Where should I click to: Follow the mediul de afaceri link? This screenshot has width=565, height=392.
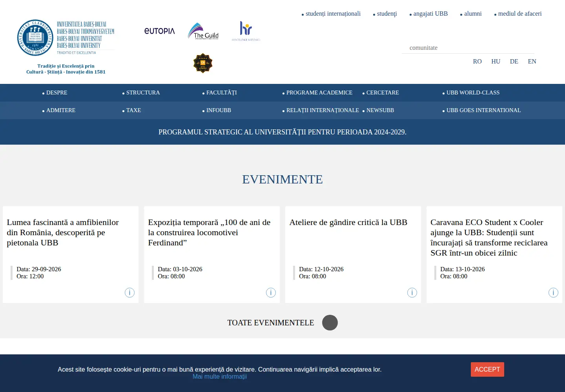[520, 14]
